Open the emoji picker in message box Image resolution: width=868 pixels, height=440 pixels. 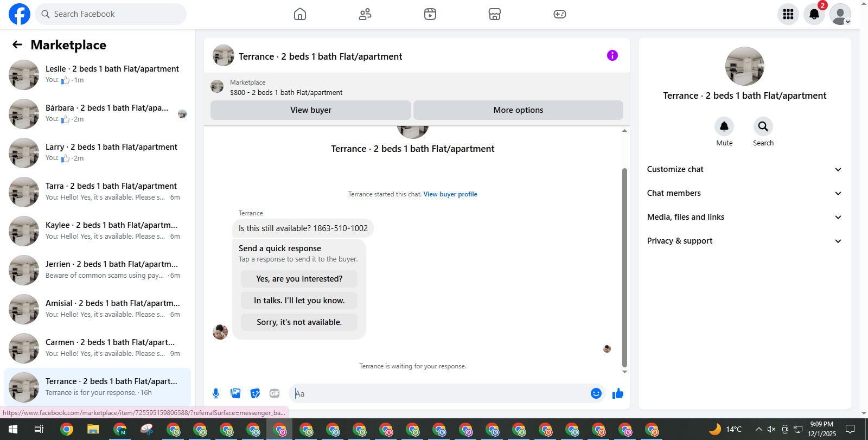pyautogui.click(x=596, y=393)
